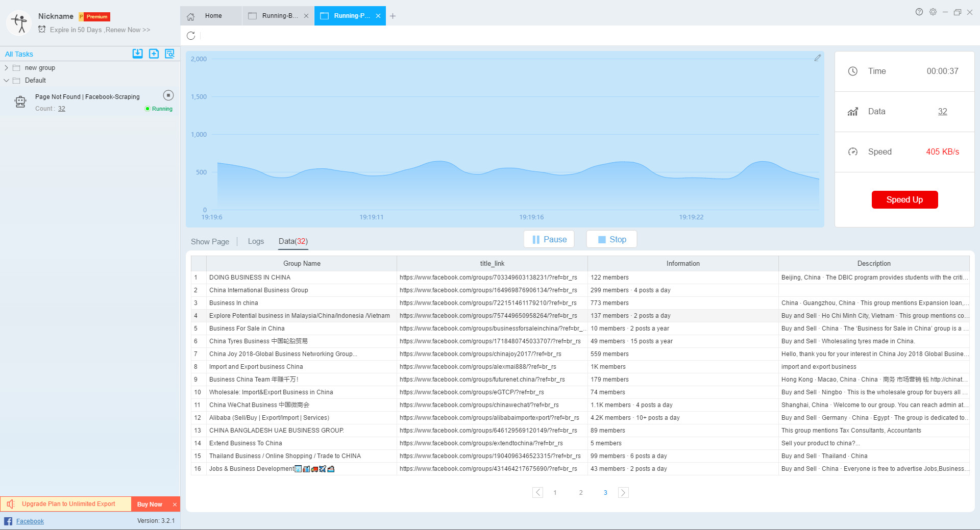Click the speedometer icon beside Speed
The image size is (980, 530).
click(x=853, y=152)
